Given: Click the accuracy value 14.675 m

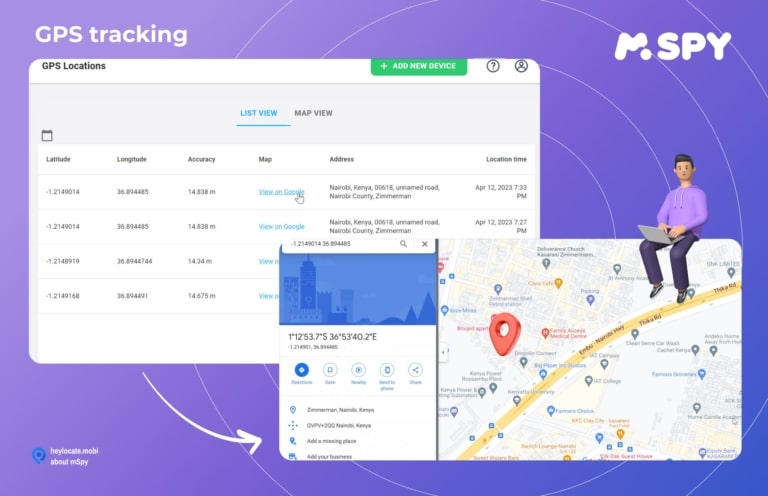Looking at the screenshot, I should click(202, 296).
